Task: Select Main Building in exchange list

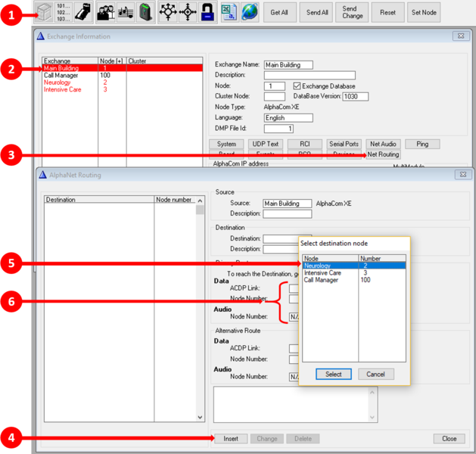Action: pyautogui.click(x=123, y=68)
